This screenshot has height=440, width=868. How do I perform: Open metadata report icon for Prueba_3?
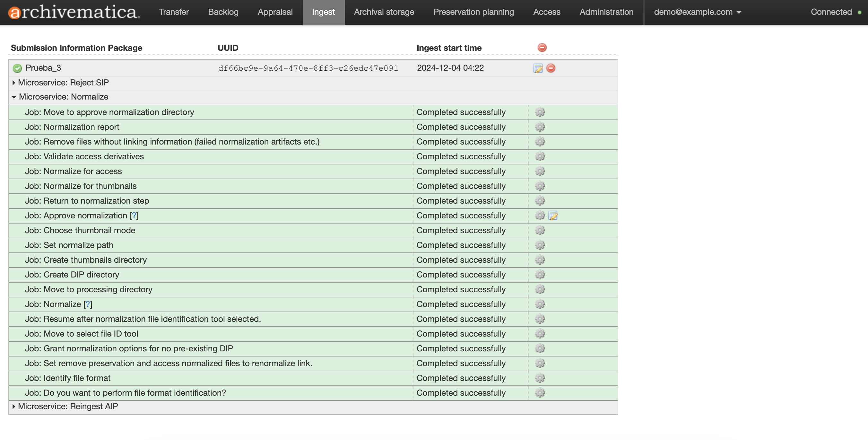[x=538, y=68]
